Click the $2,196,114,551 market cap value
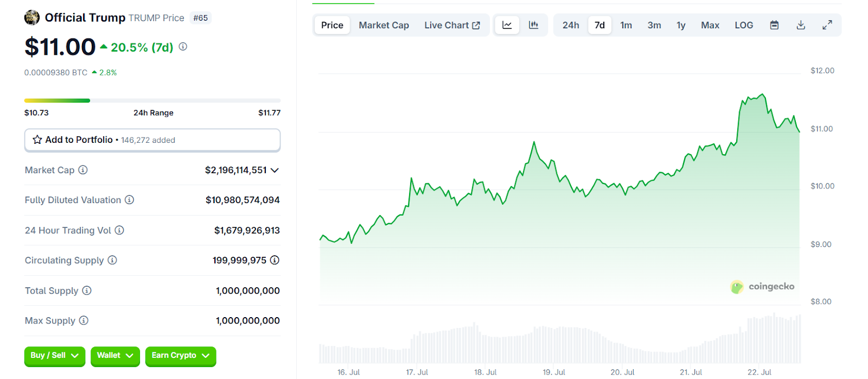868x379 pixels. 236,170
